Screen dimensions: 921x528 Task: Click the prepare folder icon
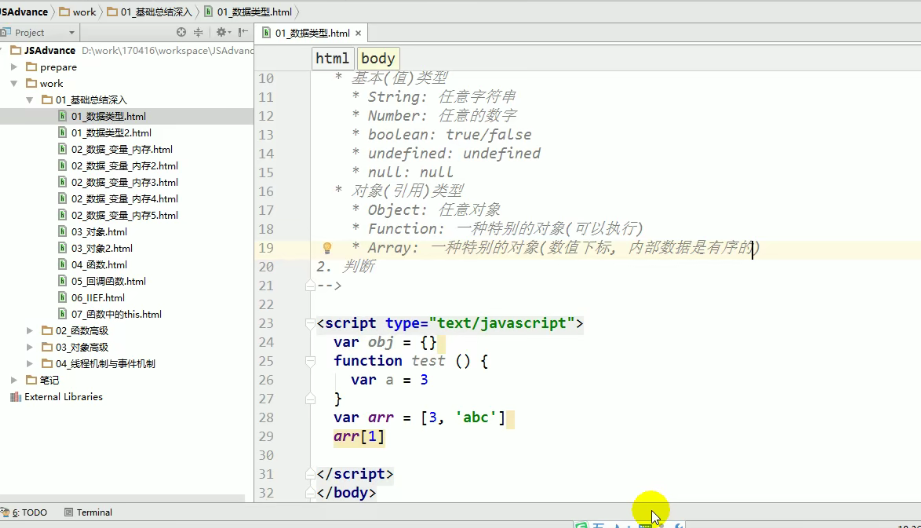[x=32, y=67]
